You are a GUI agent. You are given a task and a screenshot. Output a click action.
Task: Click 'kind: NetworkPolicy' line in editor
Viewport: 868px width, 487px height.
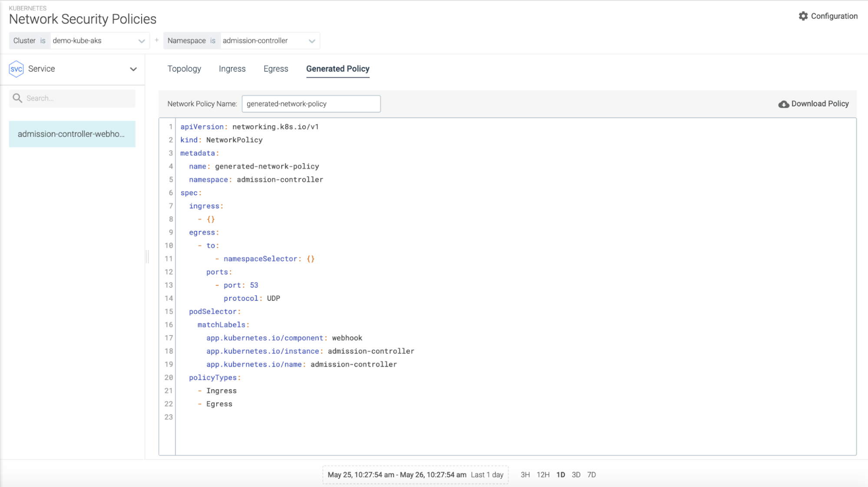pyautogui.click(x=221, y=140)
